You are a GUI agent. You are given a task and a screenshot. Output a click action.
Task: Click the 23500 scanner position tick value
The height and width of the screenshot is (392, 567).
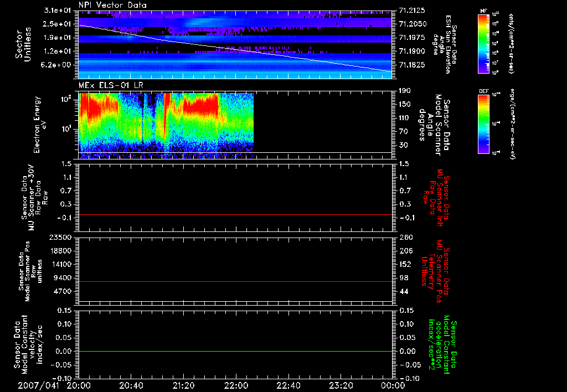point(60,237)
